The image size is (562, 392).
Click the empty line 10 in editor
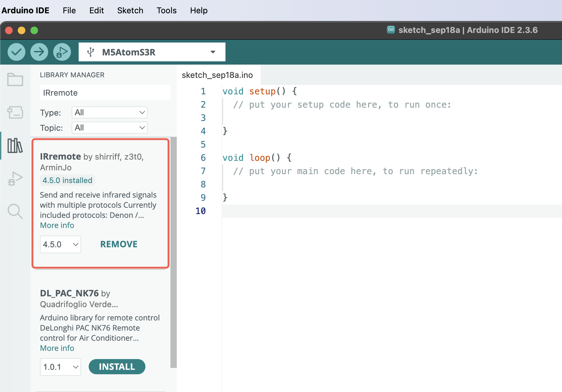coord(392,211)
